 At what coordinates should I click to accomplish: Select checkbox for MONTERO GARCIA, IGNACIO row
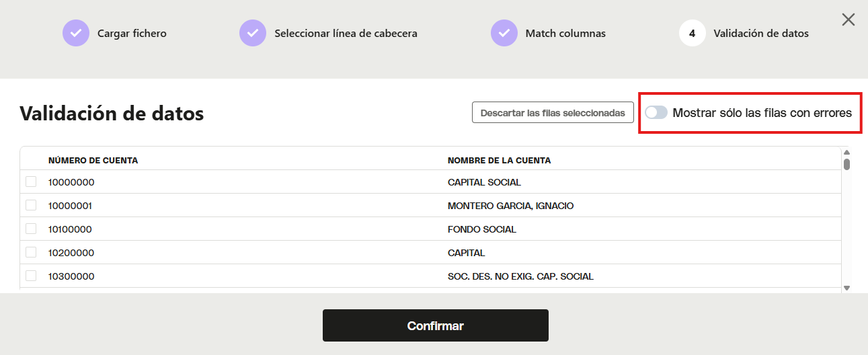31,205
